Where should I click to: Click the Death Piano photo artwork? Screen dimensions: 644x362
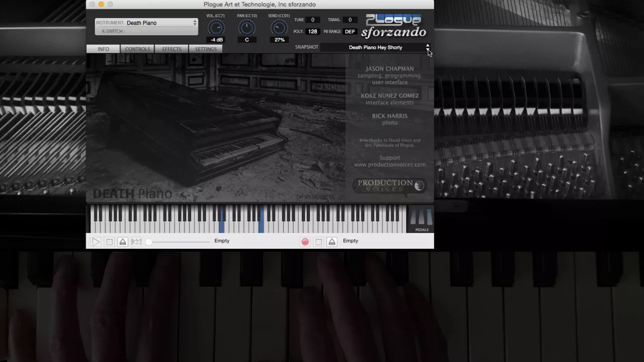216,128
